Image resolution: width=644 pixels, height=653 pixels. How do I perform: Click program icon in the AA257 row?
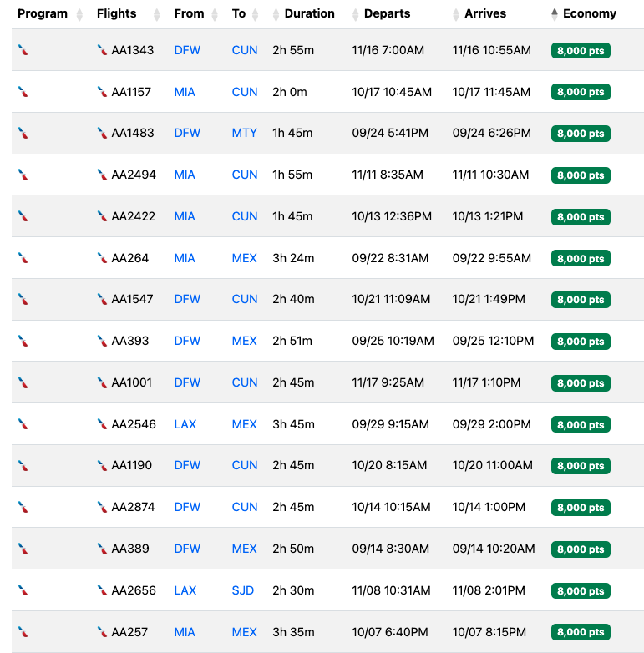[23, 632]
